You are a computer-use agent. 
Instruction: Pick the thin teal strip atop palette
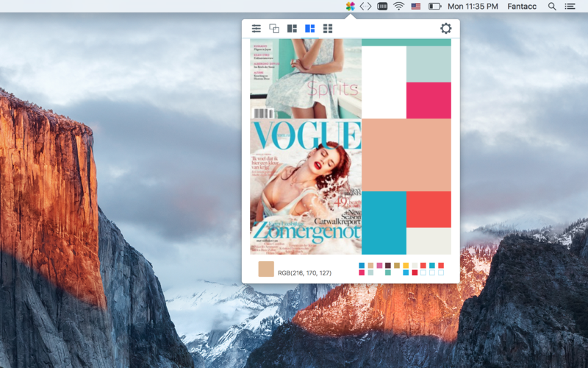coord(406,42)
